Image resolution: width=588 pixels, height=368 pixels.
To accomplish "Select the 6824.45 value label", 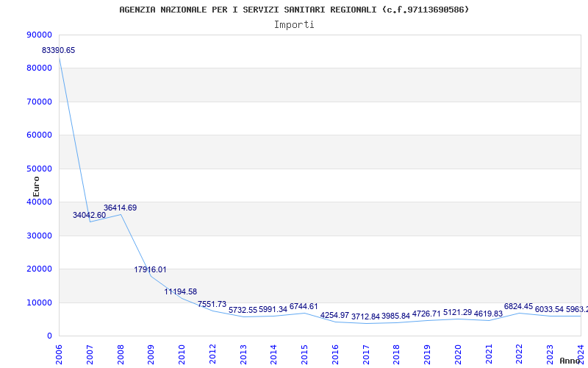I will click(519, 306).
